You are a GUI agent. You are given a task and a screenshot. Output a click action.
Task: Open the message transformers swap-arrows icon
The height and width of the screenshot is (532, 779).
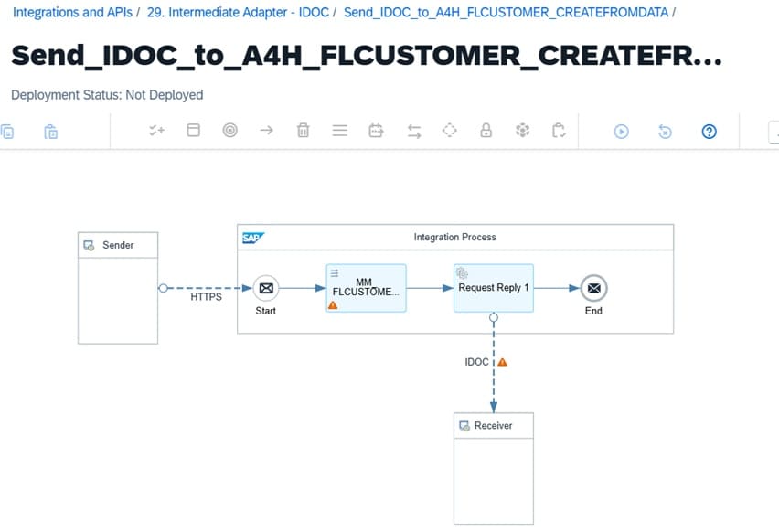[413, 131]
